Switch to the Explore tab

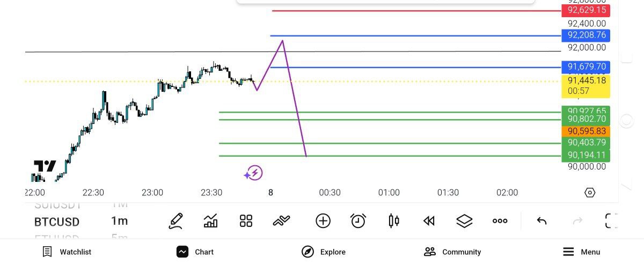323,252
